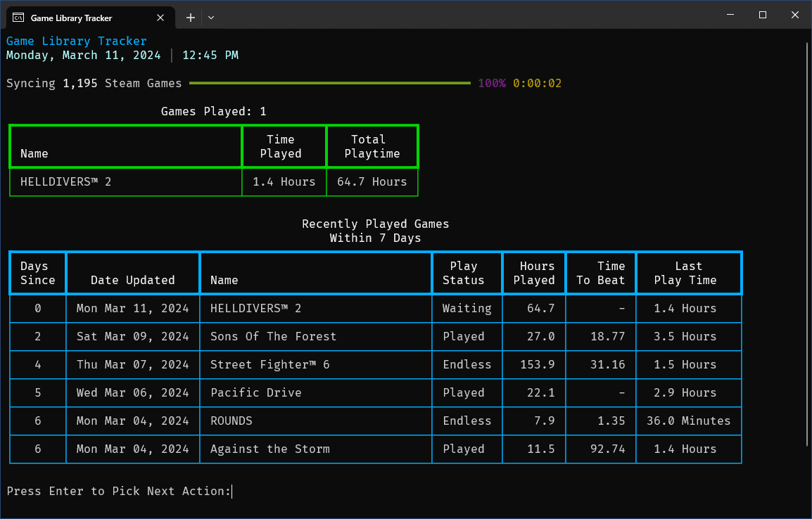
Task: Click the 92.74 time to beat value
Action: pos(607,449)
